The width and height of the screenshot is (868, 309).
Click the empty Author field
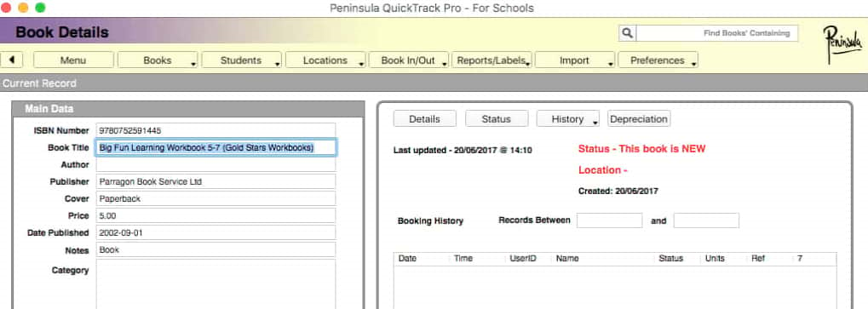(216, 165)
